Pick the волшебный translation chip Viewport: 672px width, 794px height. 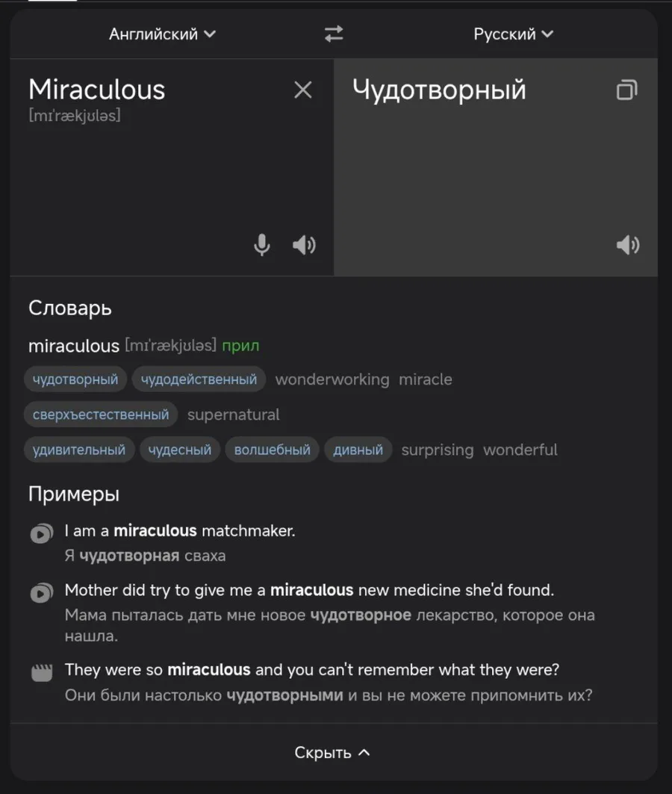(x=272, y=450)
